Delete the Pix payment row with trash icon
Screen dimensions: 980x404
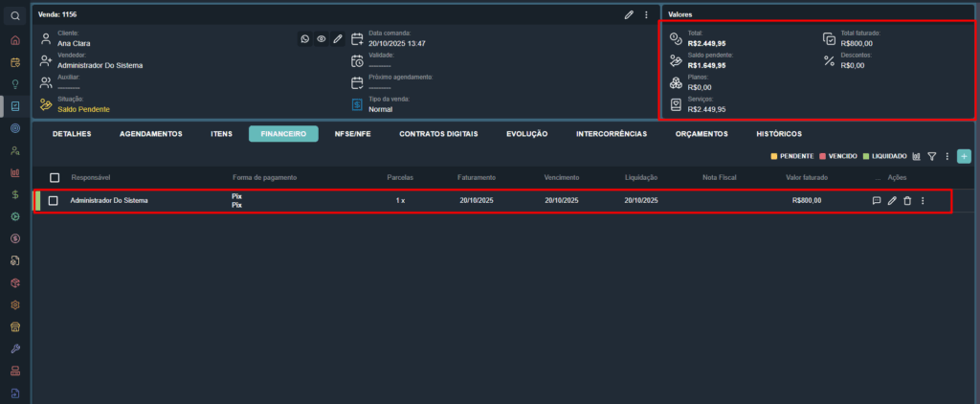pos(907,200)
